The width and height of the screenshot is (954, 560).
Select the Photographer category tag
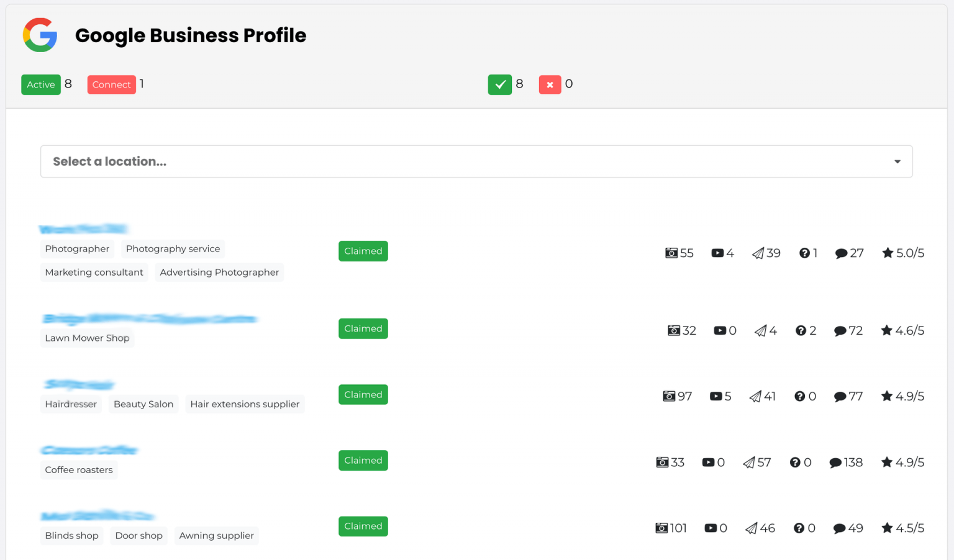pyautogui.click(x=77, y=248)
